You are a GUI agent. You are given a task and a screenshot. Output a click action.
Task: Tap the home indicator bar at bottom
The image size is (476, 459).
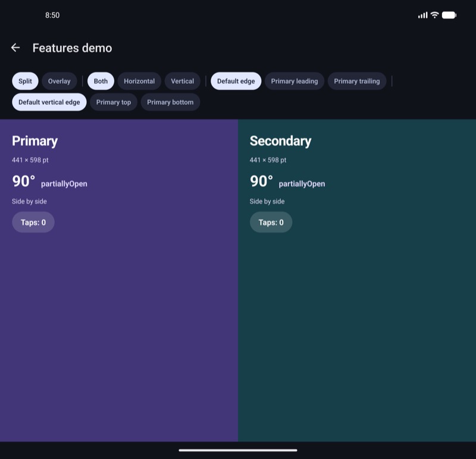click(x=238, y=450)
